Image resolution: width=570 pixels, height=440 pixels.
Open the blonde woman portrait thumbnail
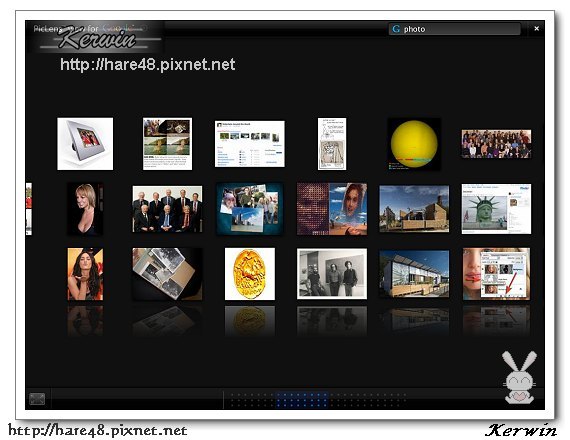(85, 209)
